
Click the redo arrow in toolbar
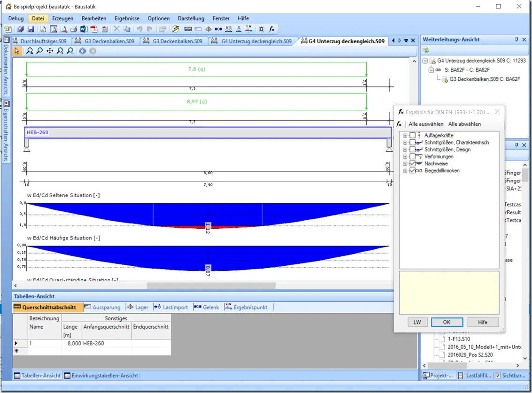click(x=150, y=29)
